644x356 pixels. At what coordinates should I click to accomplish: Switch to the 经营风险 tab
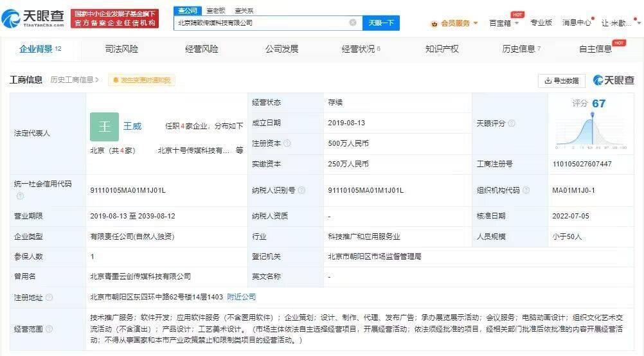click(x=202, y=49)
